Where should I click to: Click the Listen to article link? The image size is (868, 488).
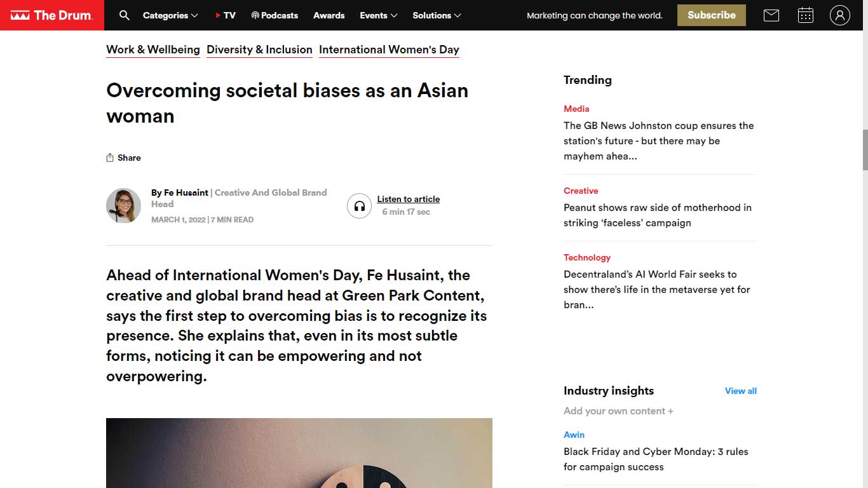coord(409,199)
